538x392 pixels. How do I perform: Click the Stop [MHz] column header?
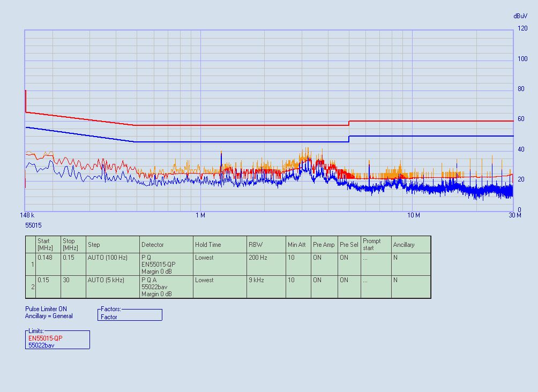[x=73, y=245]
